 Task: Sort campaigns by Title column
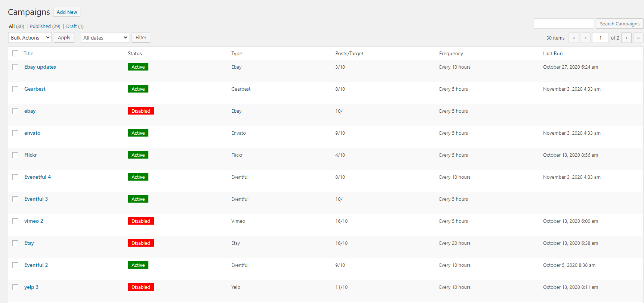pyautogui.click(x=28, y=53)
